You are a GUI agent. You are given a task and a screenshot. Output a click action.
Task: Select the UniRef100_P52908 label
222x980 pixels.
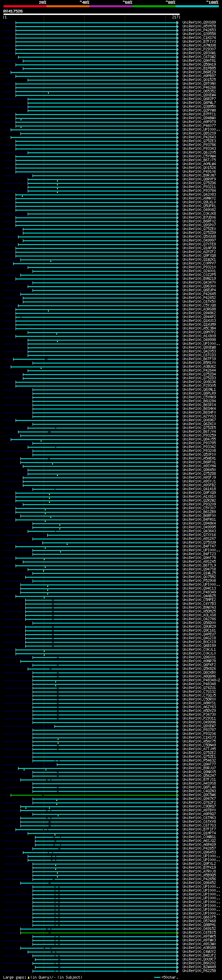[x=199, y=581]
